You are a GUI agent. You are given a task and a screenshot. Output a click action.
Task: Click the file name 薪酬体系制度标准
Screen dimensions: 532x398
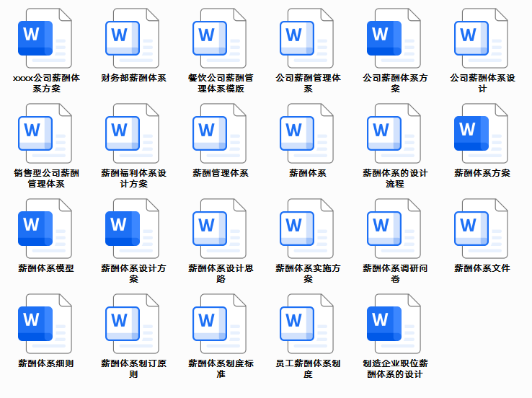tap(221, 368)
